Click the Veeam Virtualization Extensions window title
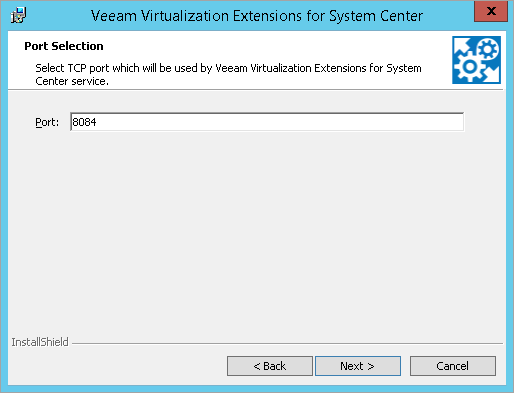This screenshot has width=514, height=393. (x=257, y=16)
